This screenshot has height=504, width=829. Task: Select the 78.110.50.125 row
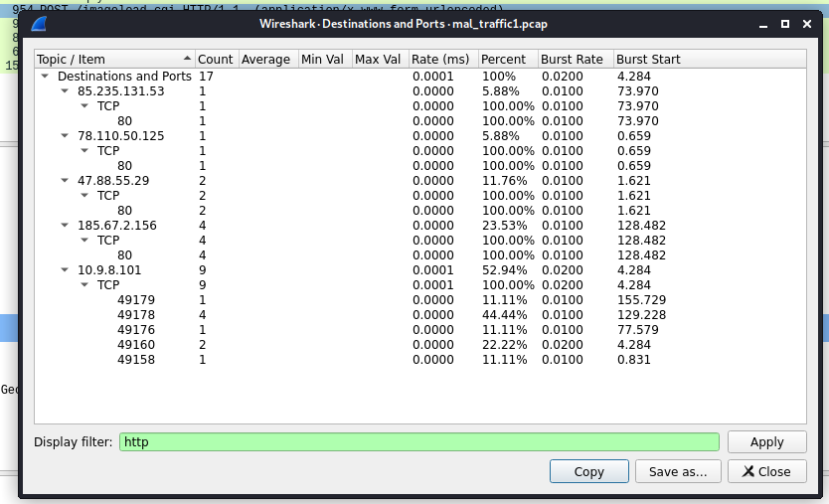click(420, 135)
